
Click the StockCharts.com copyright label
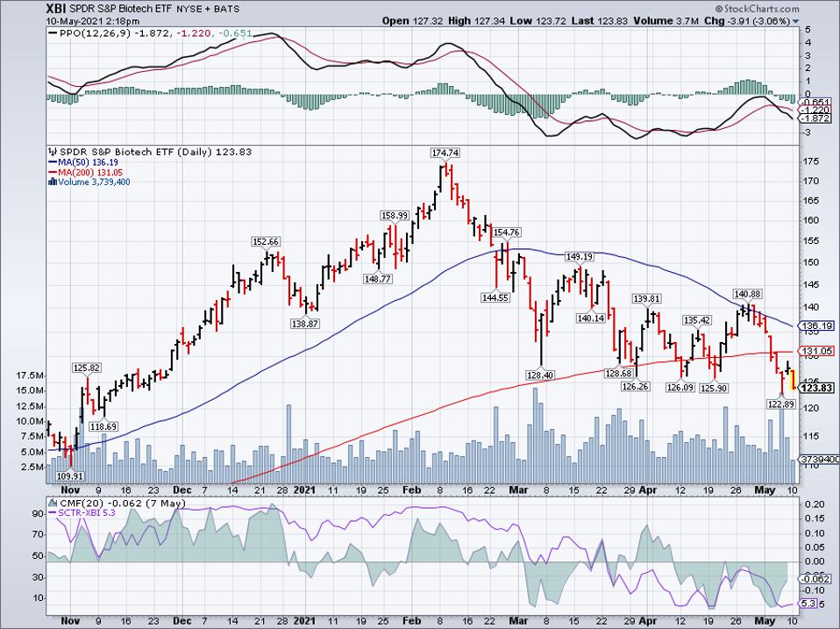click(x=757, y=9)
